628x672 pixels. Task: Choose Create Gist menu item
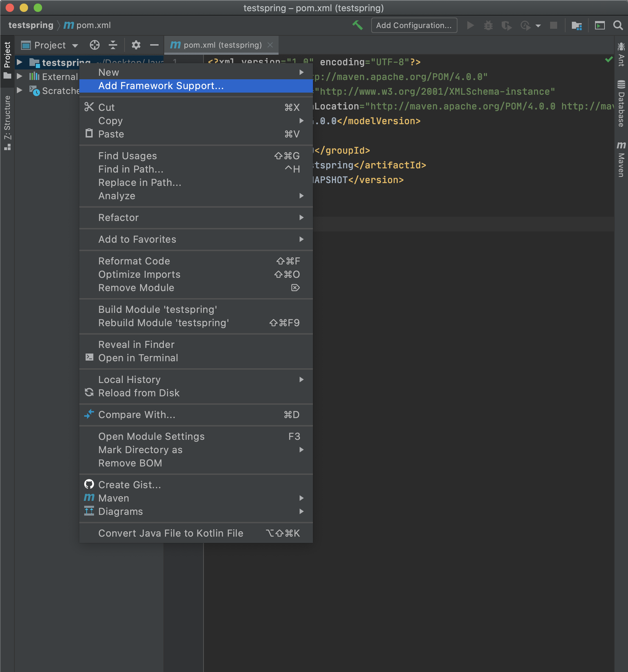196,485
